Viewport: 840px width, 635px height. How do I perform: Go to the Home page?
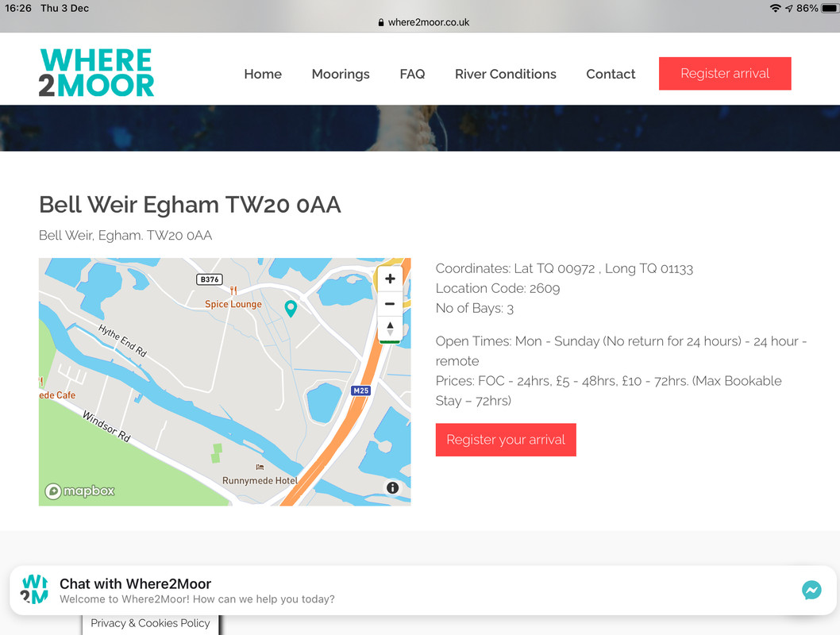tap(263, 74)
